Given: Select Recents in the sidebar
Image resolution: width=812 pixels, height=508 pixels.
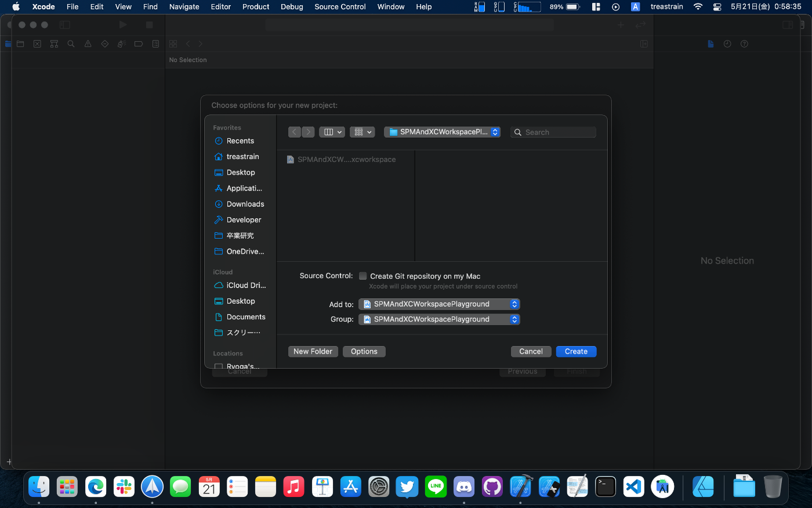Looking at the screenshot, I should click(x=240, y=141).
